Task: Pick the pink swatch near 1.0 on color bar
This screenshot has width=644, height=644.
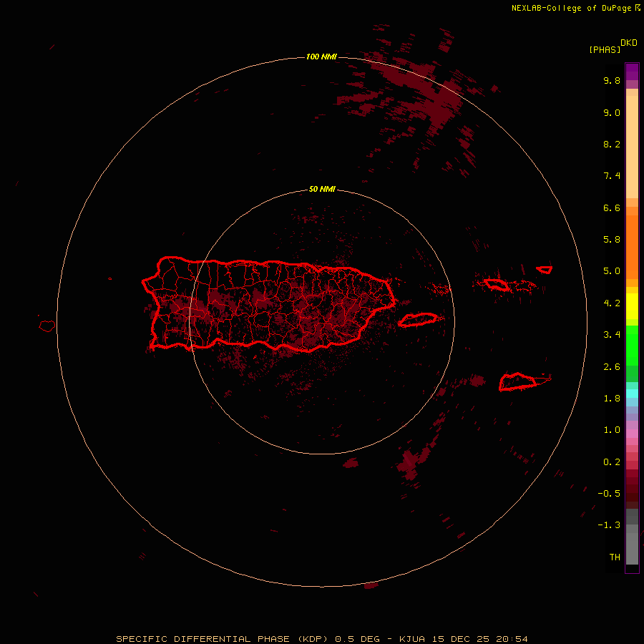Action: coord(632,434)
